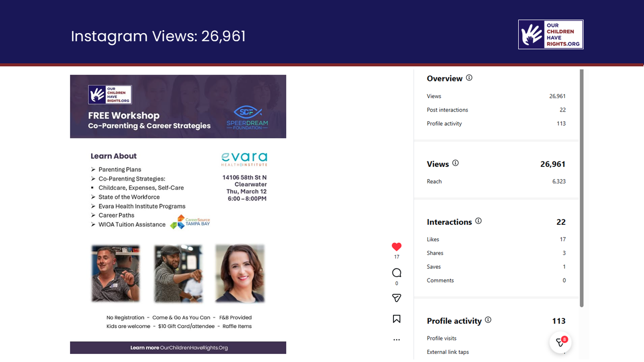Screen dimensions: 644x362
Task: Click the WIOA Tuition Assistance bullet
Action: click(x=132, y=224)
